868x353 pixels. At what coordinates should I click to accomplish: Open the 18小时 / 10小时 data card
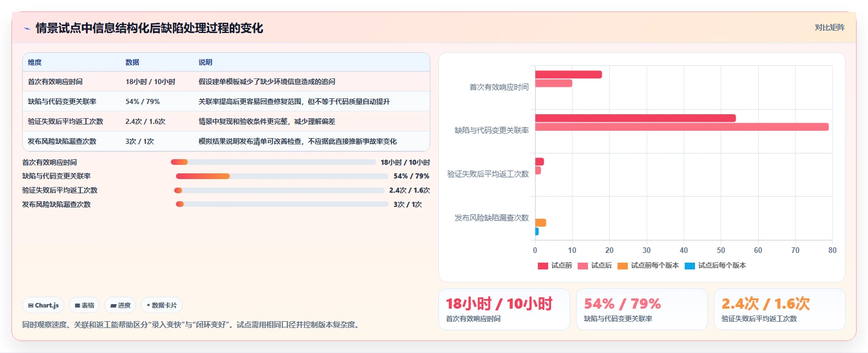[504, 309]
